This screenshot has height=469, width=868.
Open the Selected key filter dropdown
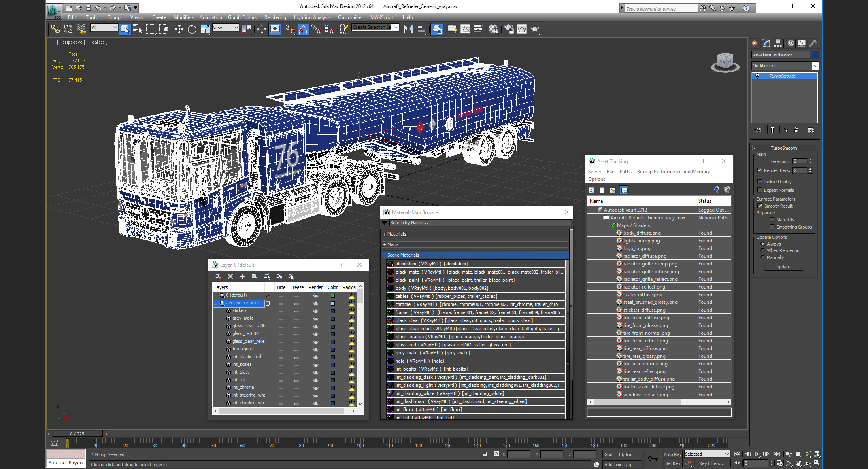(x=707, y=454)
